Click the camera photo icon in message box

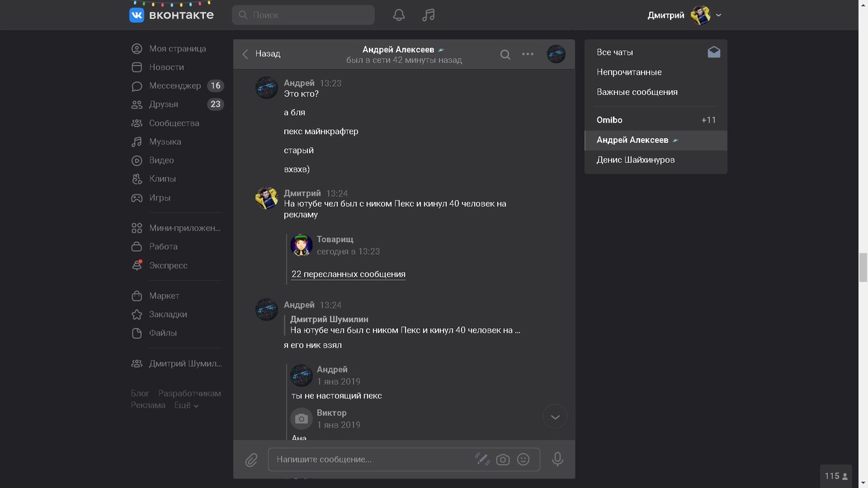502,460
